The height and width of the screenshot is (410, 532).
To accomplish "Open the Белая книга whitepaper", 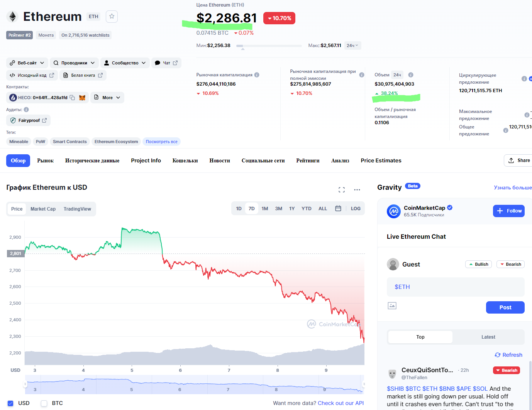I will [83, 75].
